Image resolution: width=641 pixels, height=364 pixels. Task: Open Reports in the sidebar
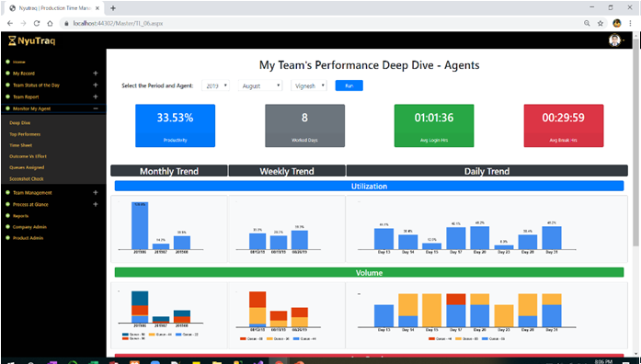(x=20, y=216)
